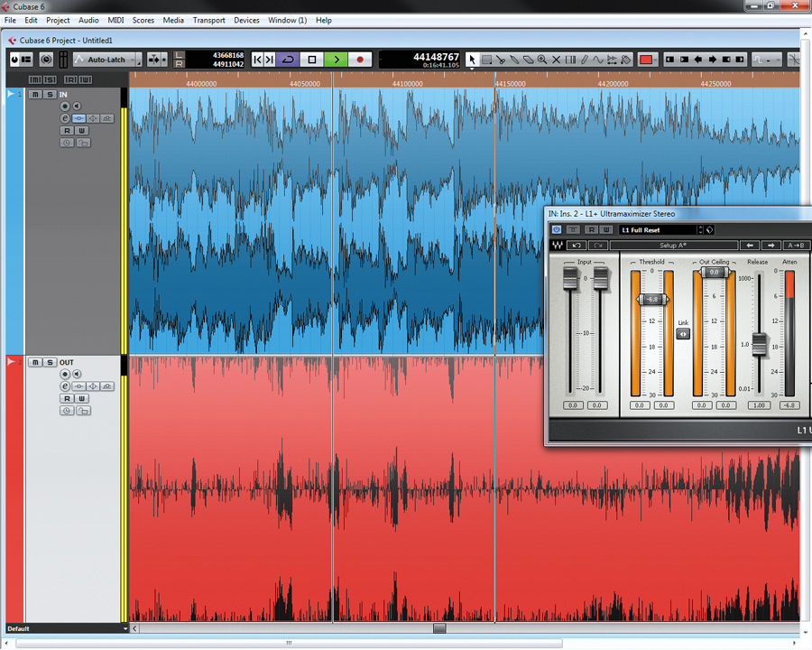This screenshot has height=650, width=812.
Task: Open the Auto-Scroll options arrow
Action: [163, 60]
